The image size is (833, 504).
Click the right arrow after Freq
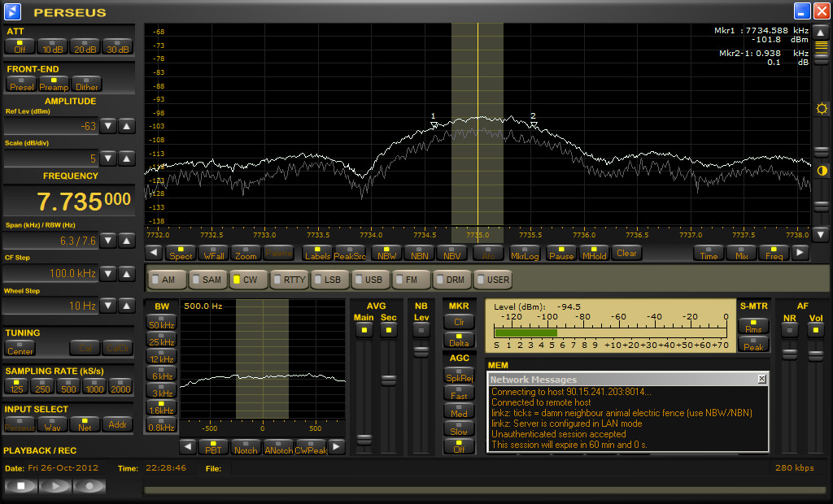point(800,253)
